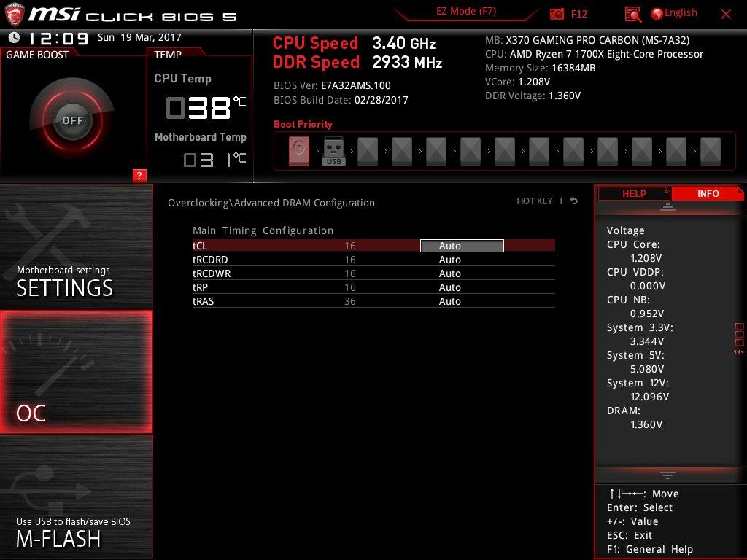Select the hard disk boot priority icon

(x=298, y=151)
